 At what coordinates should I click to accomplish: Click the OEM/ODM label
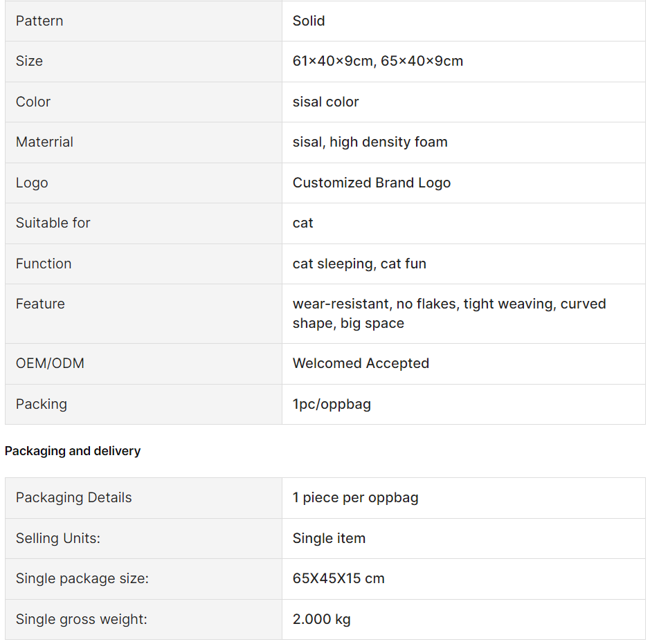50,363
